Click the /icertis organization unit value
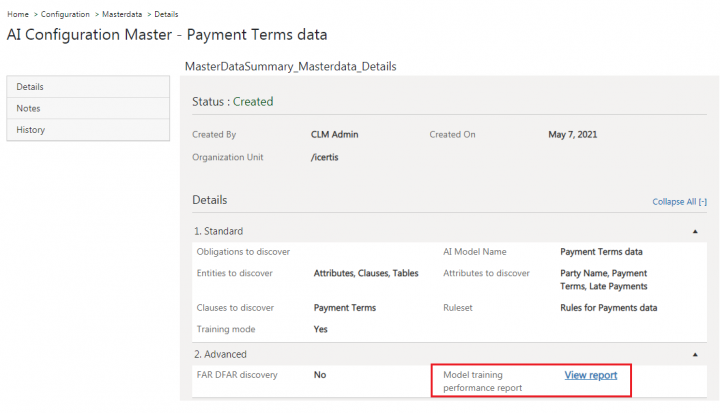The height and width of the screenshot is (413, 720). pyautogui.click(x=325, y=158)
